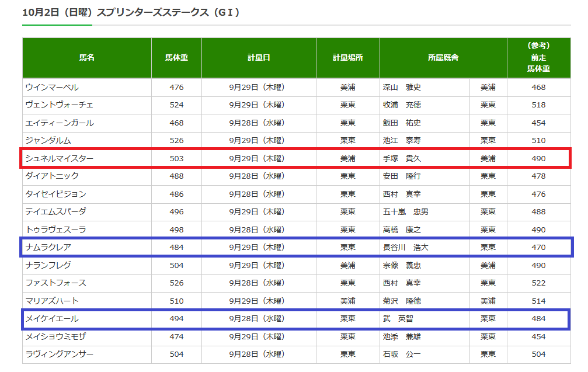Select horse name ナムラクレア
The height and width of the screenshot is (372, 588).
point(48,248)
